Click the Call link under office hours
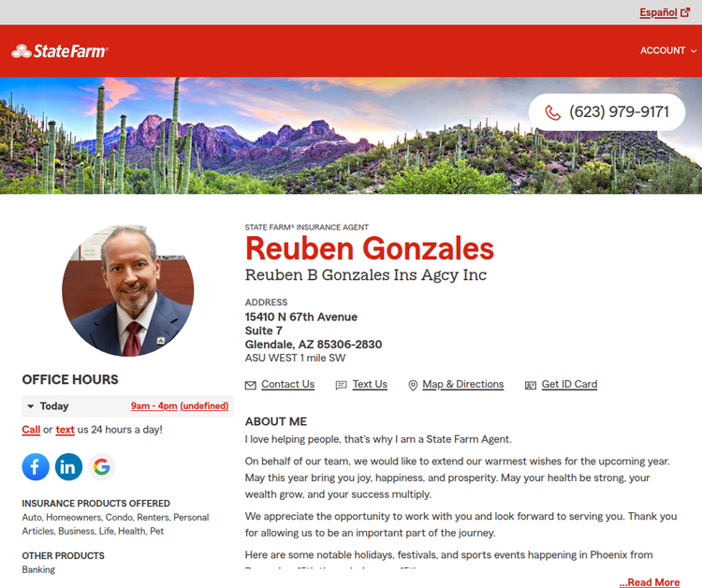 [x=31, y=430]
